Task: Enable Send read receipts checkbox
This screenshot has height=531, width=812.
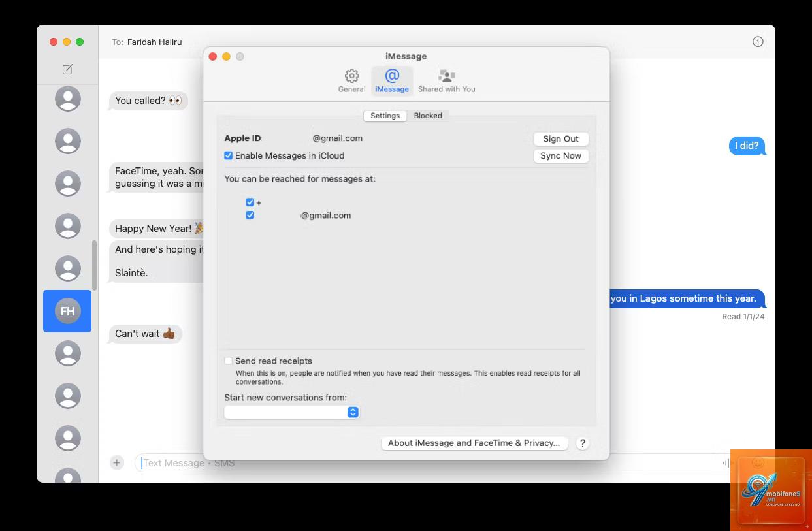Action: [228, 361]
